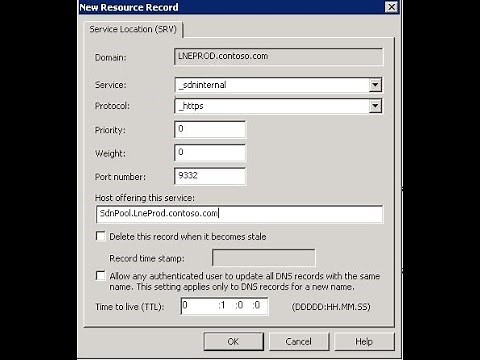
Task: Click the New Resource Record title text
Action: [x=129, y=7]
